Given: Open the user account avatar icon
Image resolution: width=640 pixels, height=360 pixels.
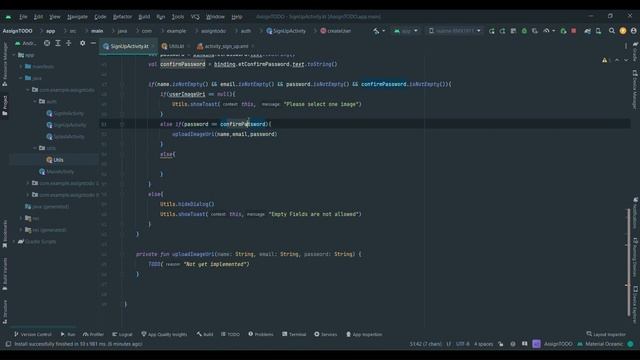Looking at the screenshot, I should pos(633,31).
